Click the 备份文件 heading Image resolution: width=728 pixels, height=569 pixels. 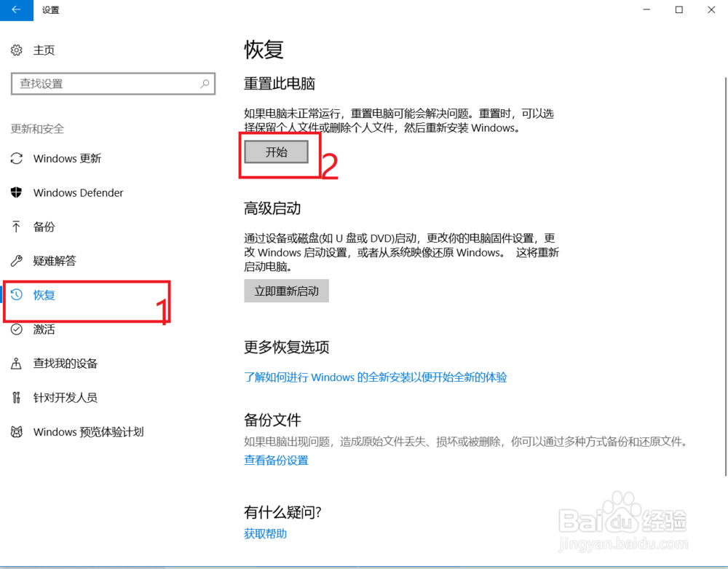[x=272, y=420]
